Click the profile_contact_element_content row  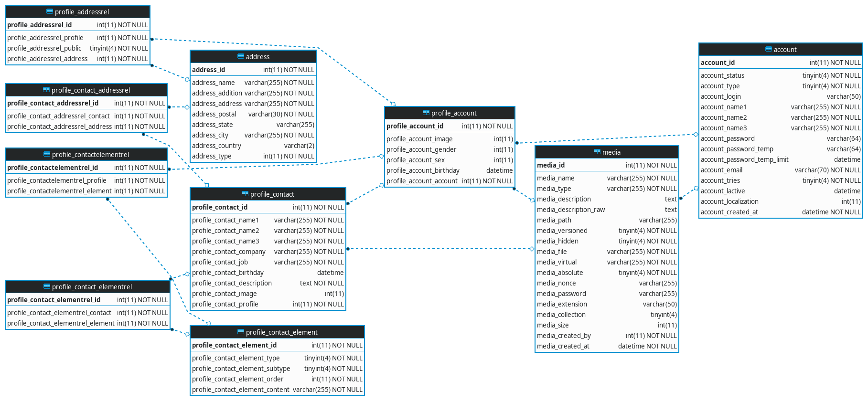click(x=277, y=390)
